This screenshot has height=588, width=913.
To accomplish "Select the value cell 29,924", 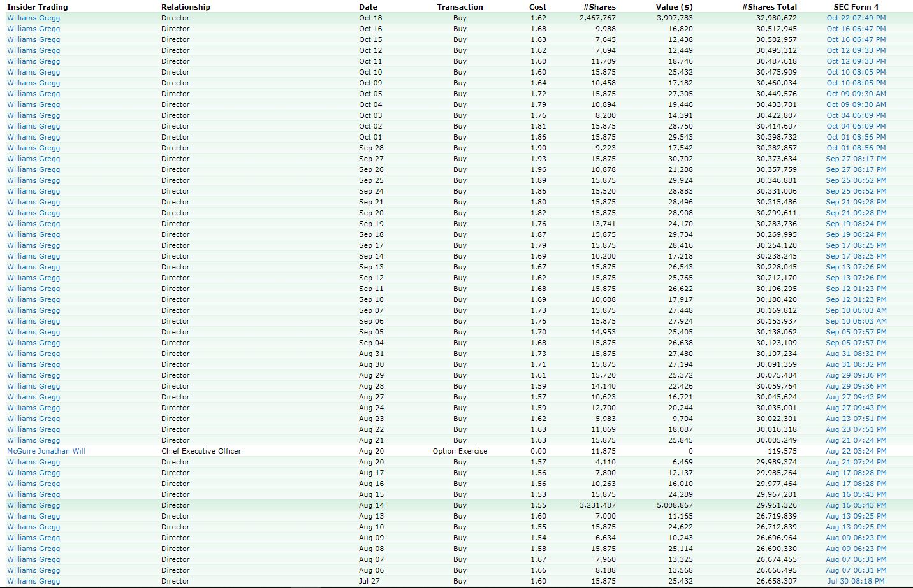I will coord(680,180).
